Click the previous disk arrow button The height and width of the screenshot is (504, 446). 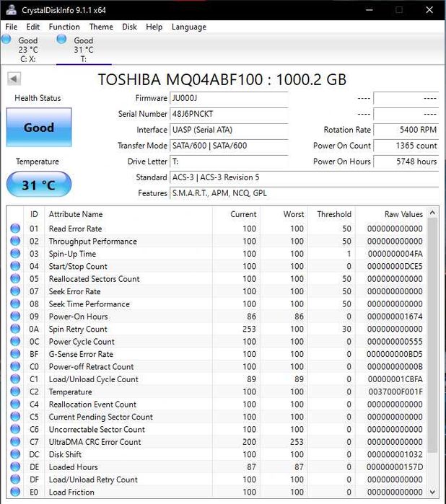click(14, 79)
